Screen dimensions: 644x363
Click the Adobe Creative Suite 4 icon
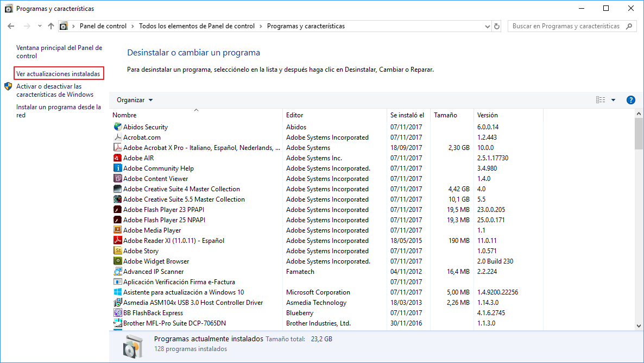117,189
